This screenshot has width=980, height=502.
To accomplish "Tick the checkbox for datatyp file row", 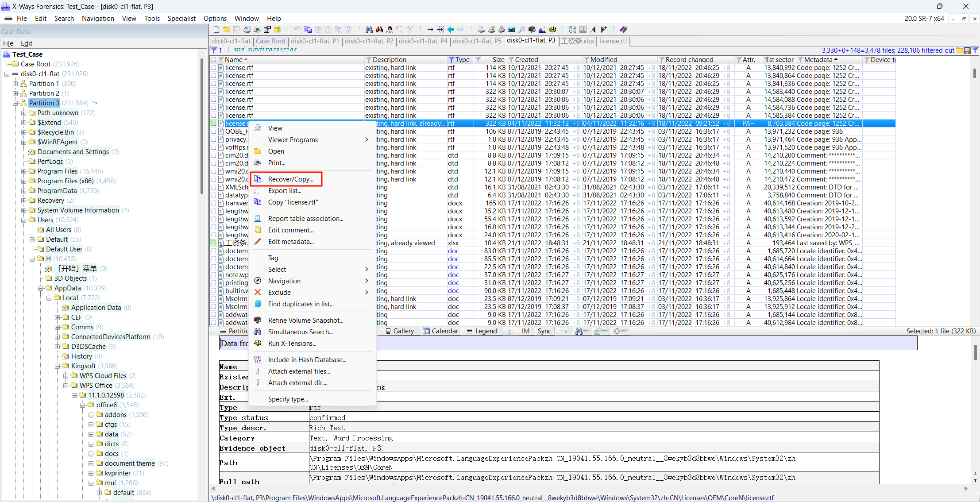I will pyautogui.click(x=214, y=195).
